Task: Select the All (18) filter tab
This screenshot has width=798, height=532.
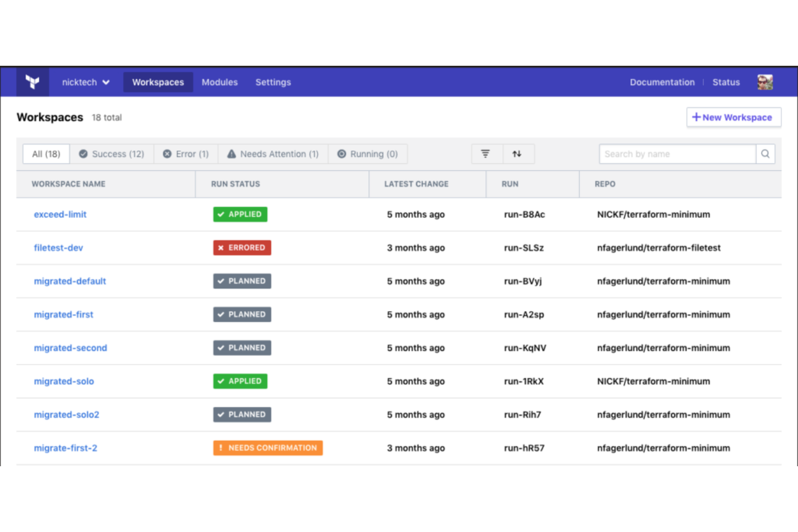Action: (45, 154)
